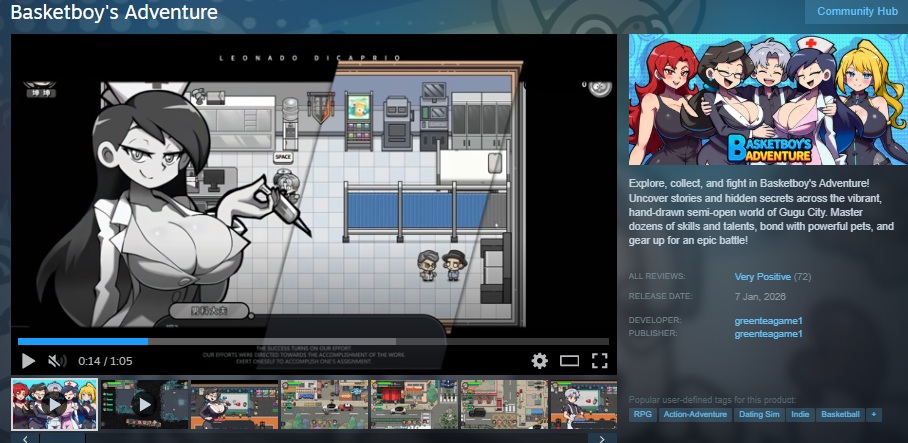Click the thumbnail strip scrollbar handle
908x443 pixels.
(x=63, y=438)
